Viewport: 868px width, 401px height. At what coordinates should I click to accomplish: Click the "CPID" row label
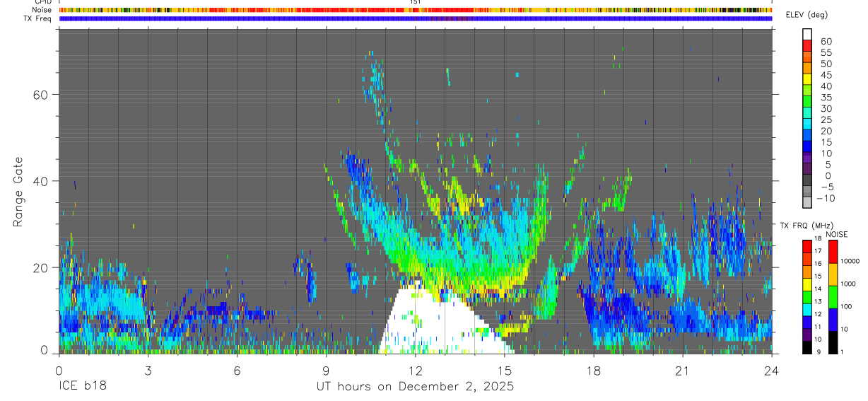tap(42, 2)
